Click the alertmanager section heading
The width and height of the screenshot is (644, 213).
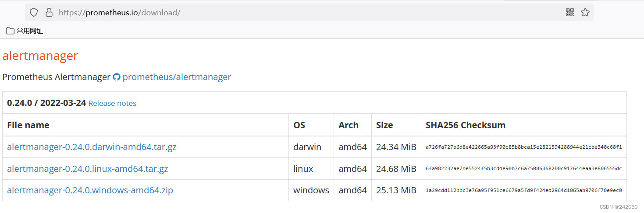40,56
